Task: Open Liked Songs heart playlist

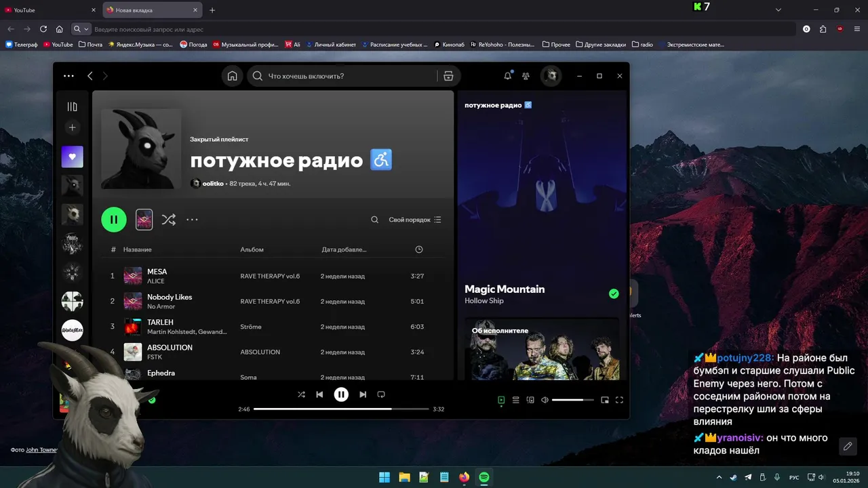Action: (73, 157)
